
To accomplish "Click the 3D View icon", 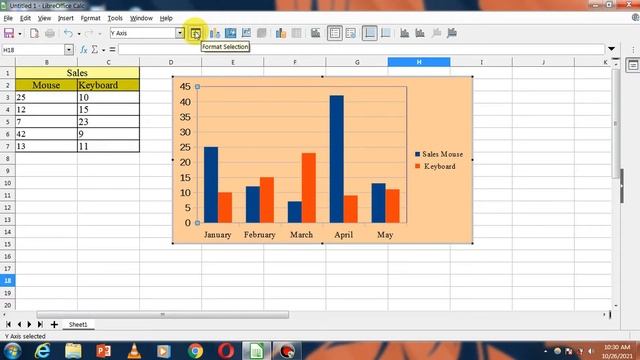I will [262, 33].
